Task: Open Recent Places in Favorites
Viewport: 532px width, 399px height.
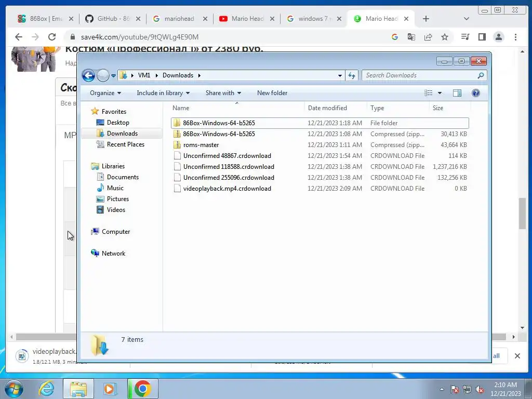Action: (126, 144)
